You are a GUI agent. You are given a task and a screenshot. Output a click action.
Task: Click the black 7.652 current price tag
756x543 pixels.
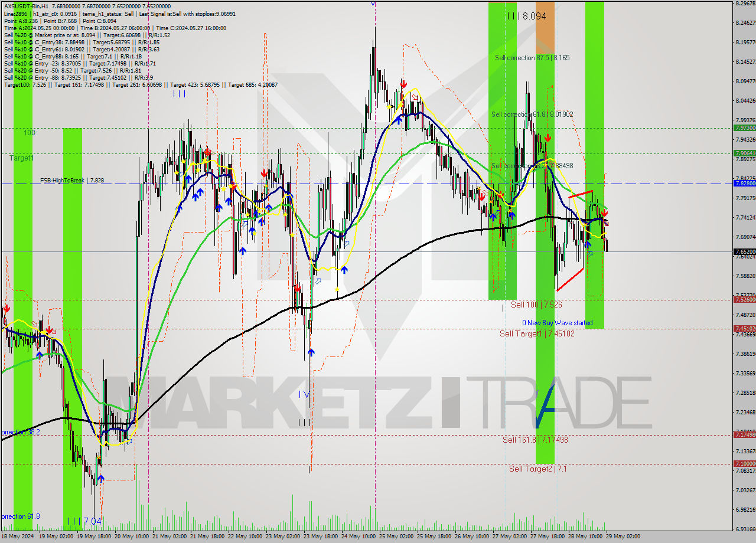pyautogui.click(x=744, y=252)
